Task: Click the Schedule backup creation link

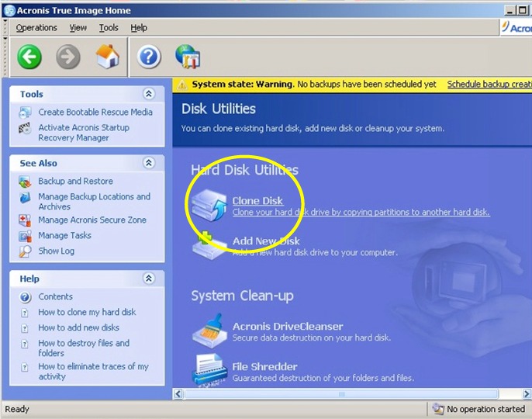Action: click(x=489, y=85)
